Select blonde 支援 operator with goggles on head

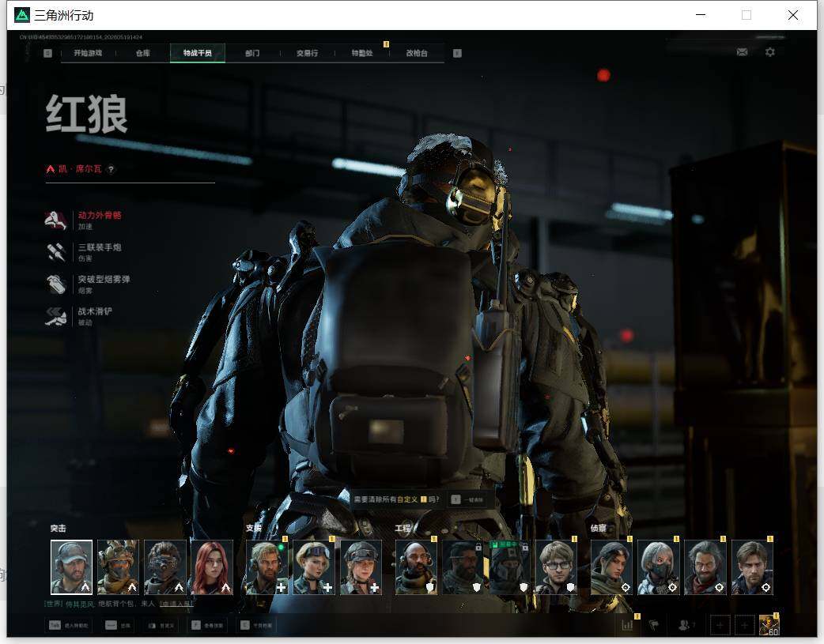[314, 567]
